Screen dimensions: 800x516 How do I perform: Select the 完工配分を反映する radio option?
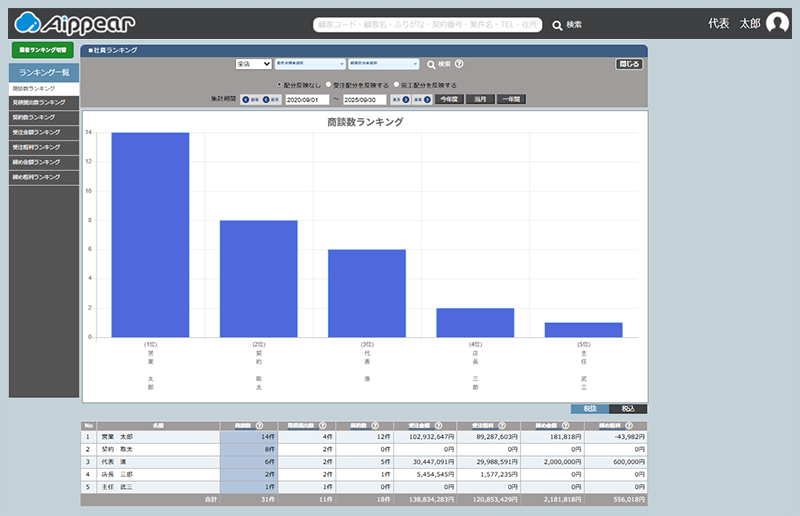coord(397,85)
